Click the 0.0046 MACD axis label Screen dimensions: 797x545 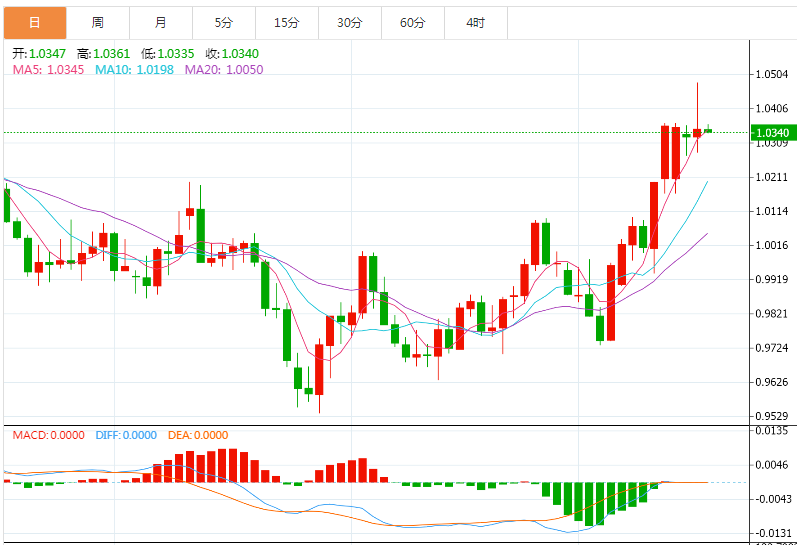[772, 465]
